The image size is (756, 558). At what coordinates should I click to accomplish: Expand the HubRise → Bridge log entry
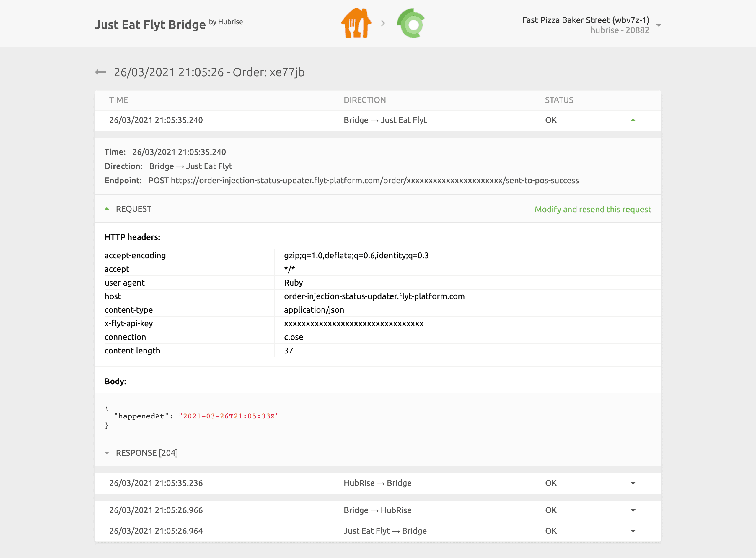coord(634,483)
